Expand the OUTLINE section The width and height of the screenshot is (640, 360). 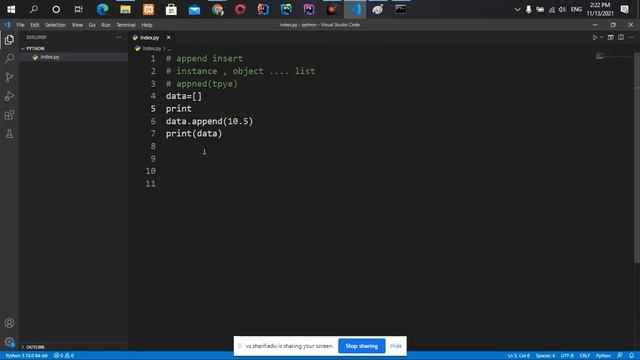pyautogui.click(x=36, y=347)
